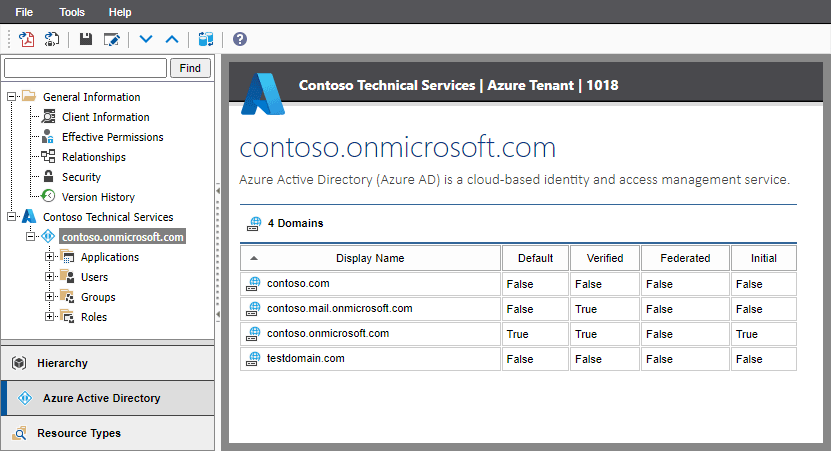Click testdomain.com in the table

(x=306, y=358)
